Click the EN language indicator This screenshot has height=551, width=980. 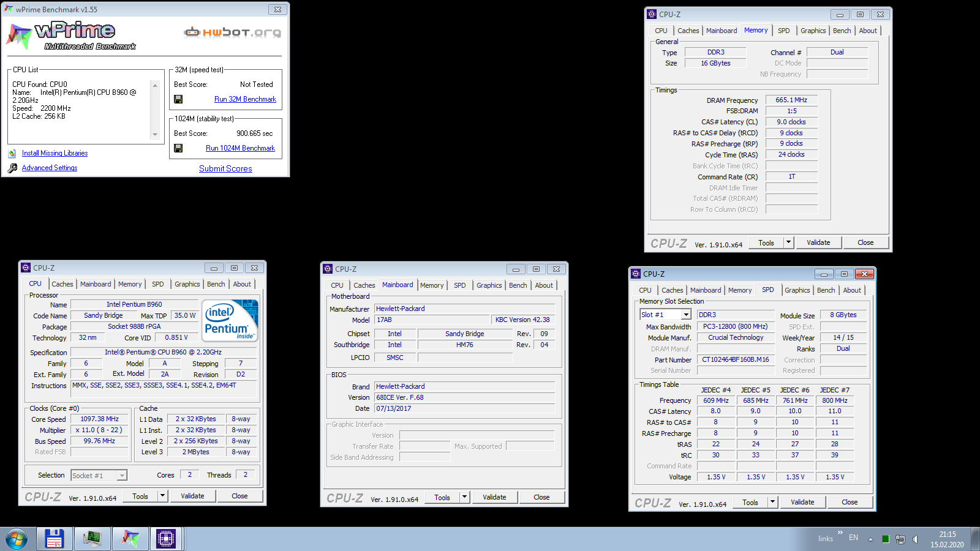click(x=853, y=538)
